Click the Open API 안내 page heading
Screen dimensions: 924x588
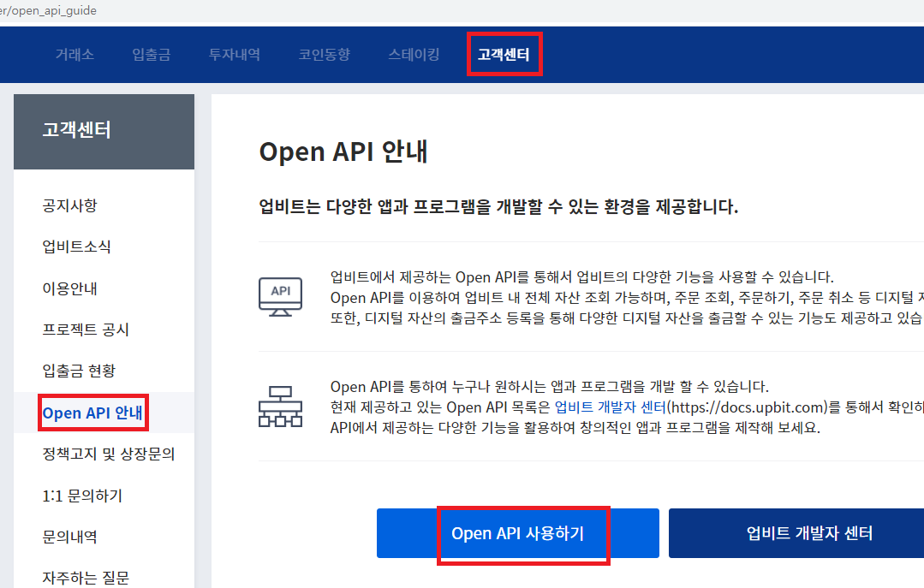coord(343,152)
